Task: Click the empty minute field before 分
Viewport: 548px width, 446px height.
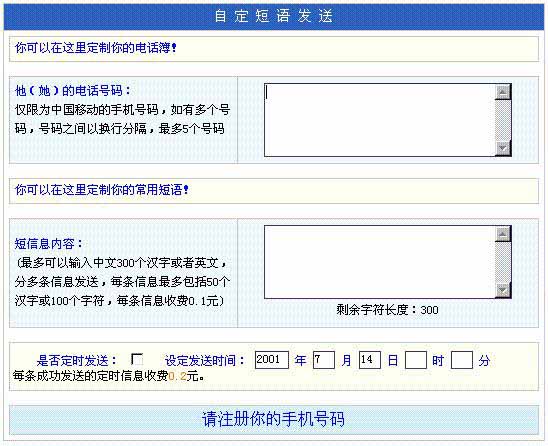Action: (x=462, y=360)
